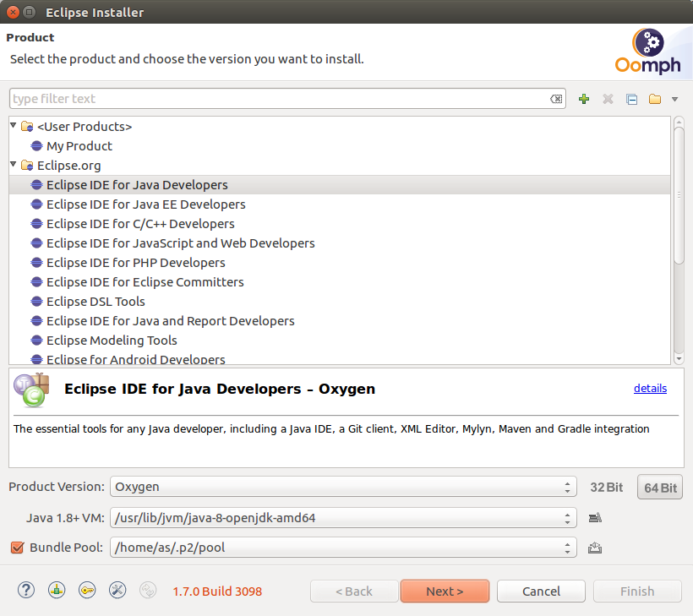The height and width of the screenshot is (616, 693).
Task: Open the Product Version dropdown
Action: tap(343, 487)
